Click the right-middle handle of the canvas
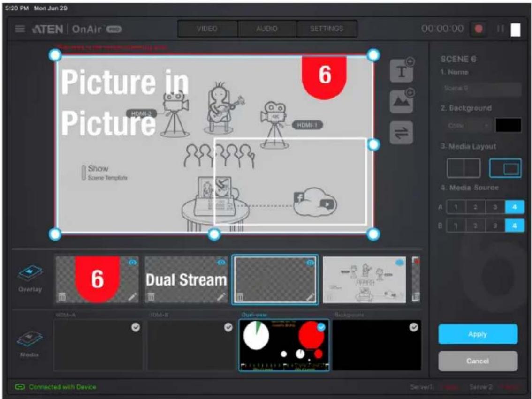The width and height of the screenshot is (532, 399). pyautogui.click(x=373, y=144)
